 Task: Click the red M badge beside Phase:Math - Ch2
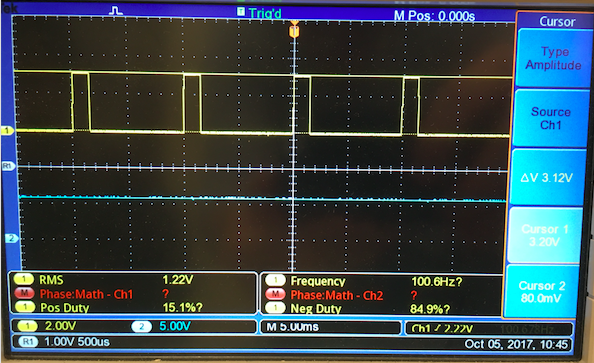[x=275, y=294]
